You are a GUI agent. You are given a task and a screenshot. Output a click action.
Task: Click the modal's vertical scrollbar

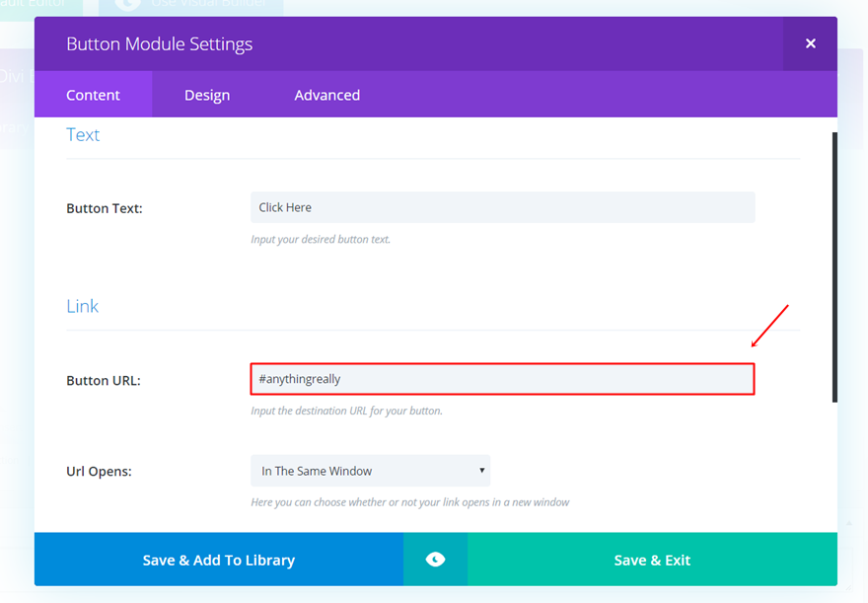834,266
